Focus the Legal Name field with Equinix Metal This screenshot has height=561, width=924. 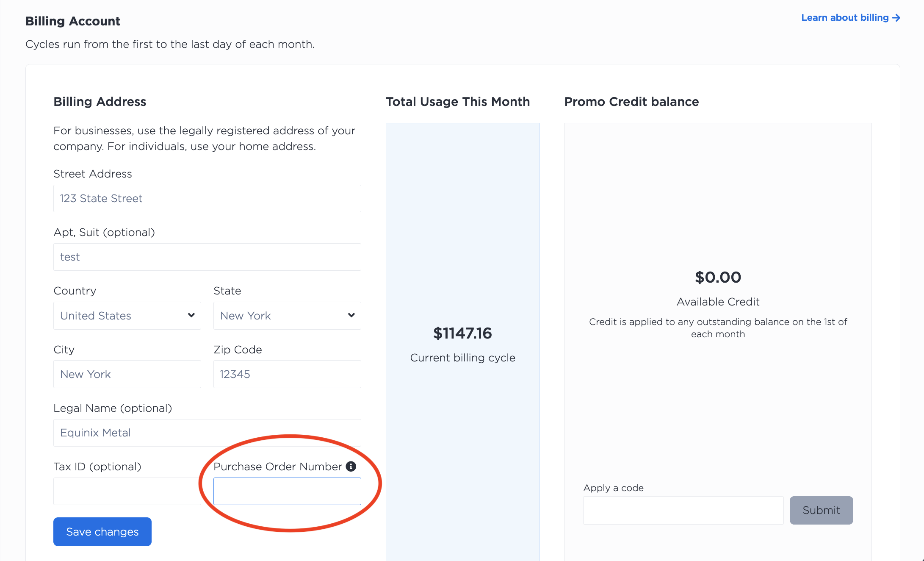pos(207,433)
